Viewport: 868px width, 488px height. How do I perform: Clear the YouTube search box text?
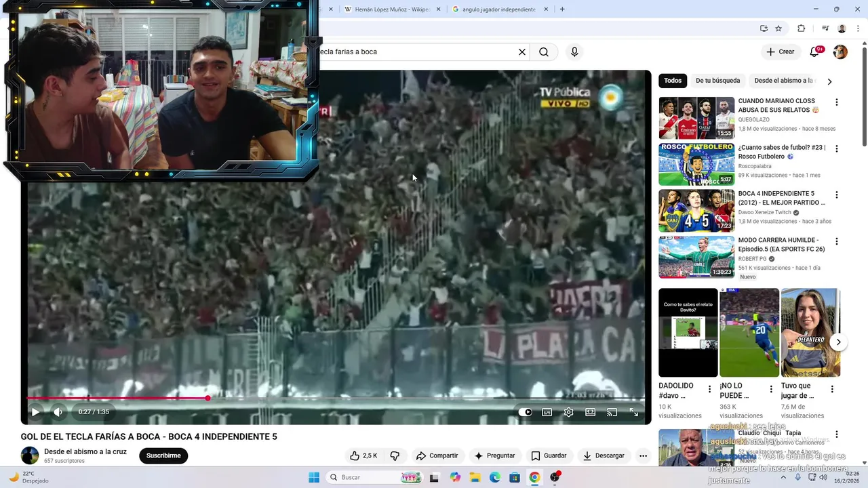click(522, 52)
